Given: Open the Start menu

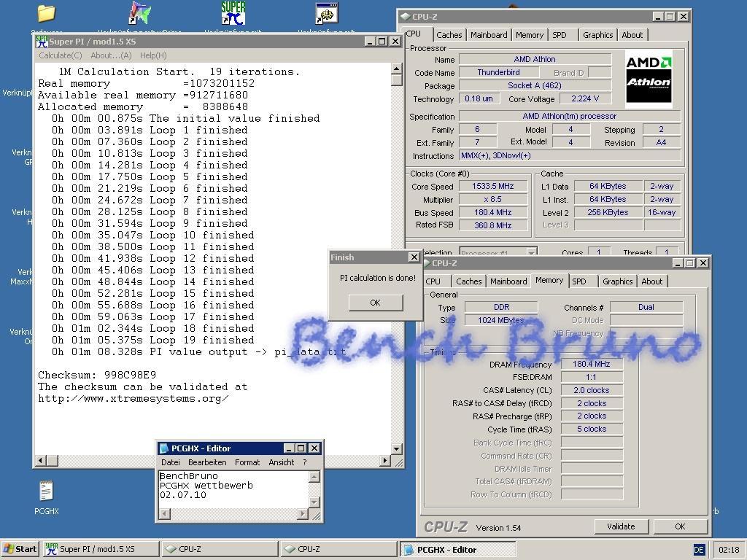Looking at the screenshot, I should [x=20, y=549].
